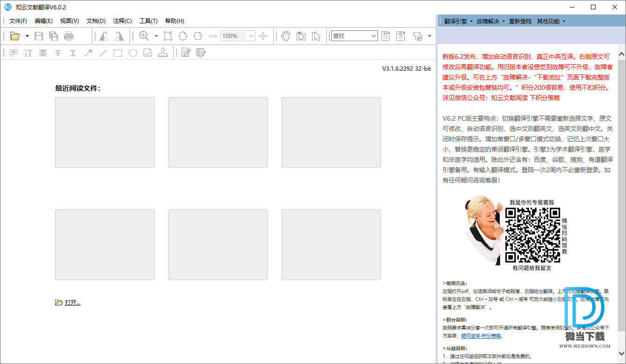Rotate page clockwise icon
Screen dimensions: 626x364
tap(119, 36)
